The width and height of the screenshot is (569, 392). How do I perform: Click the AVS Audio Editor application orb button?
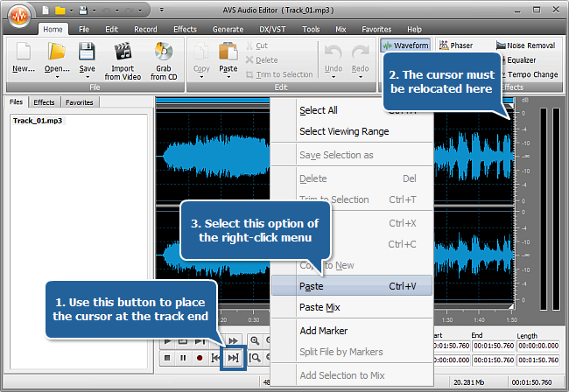click(19, 16)
